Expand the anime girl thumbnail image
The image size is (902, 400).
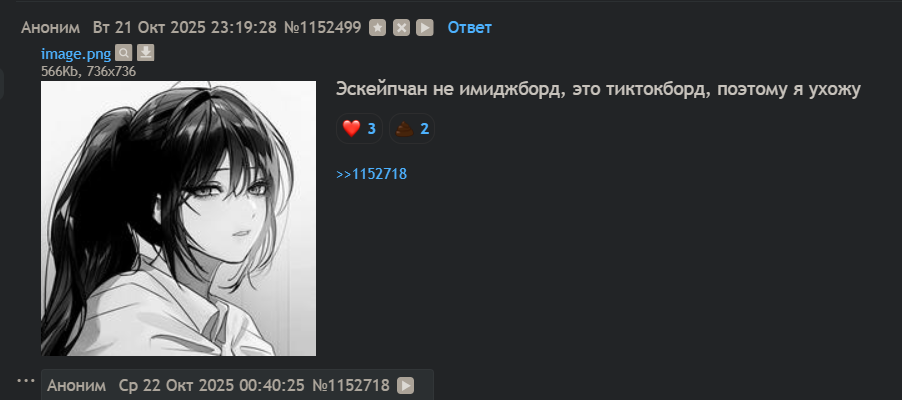[x=178, y=218]
